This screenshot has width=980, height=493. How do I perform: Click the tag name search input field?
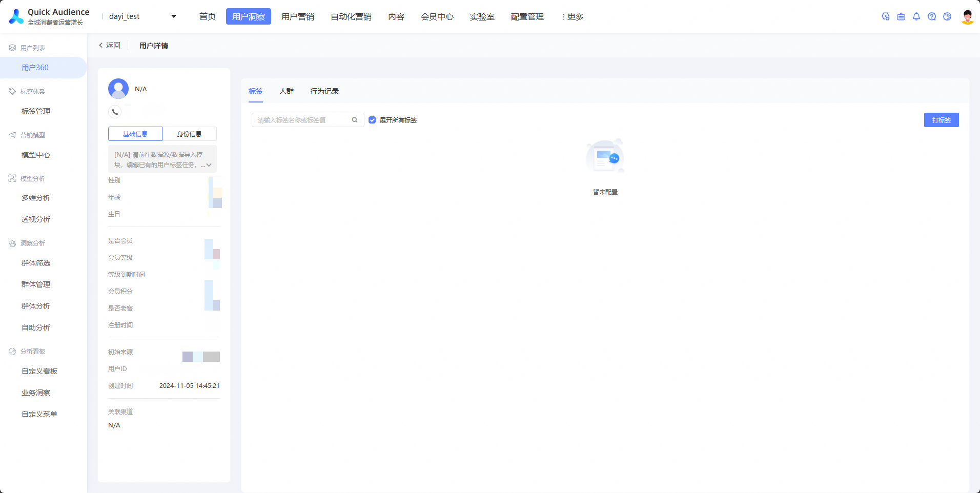(302, 120)
